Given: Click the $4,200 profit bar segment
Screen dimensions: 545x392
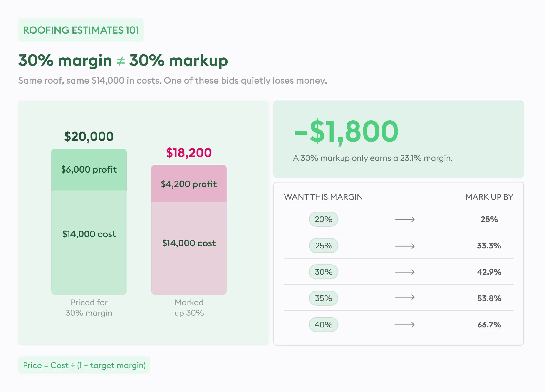Looking at the screenshot, I should click(189, 184).
